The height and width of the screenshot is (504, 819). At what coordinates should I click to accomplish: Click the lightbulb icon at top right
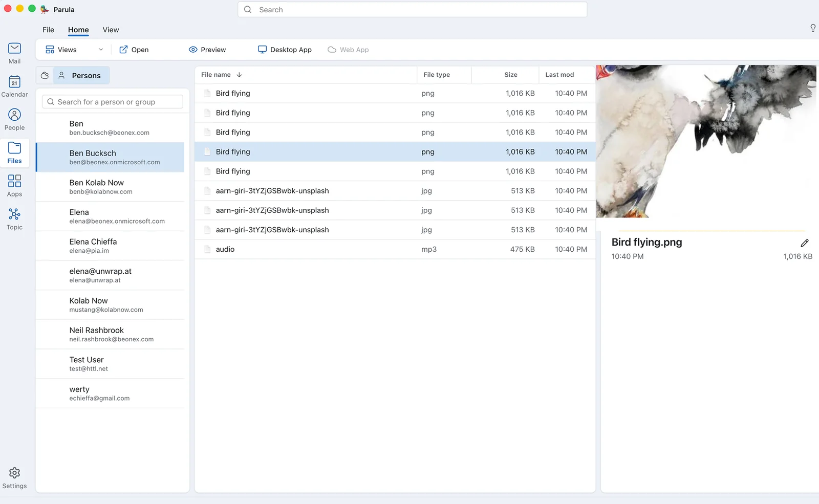click(x=812, y=28)
